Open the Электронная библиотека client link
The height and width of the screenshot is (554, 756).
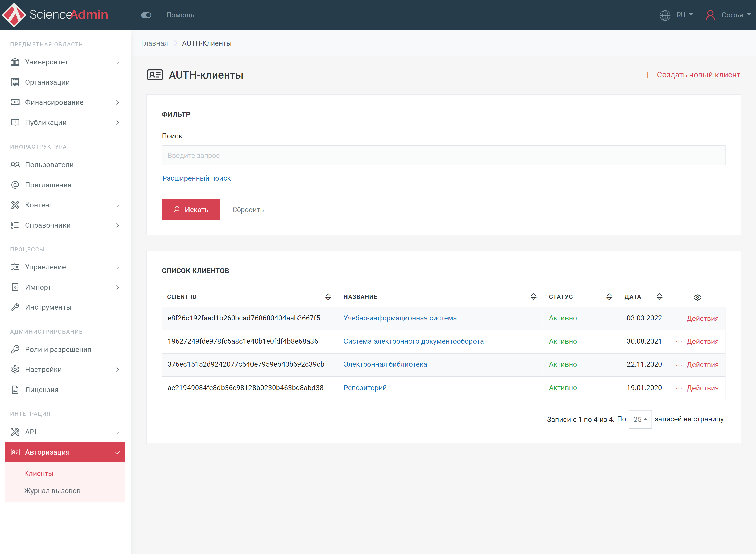point(385,364)
